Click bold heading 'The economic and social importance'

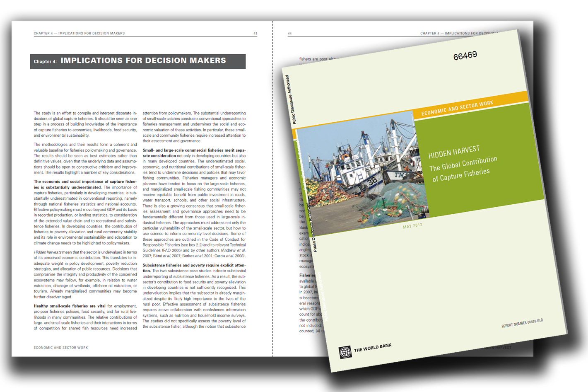tap(85, 184)
